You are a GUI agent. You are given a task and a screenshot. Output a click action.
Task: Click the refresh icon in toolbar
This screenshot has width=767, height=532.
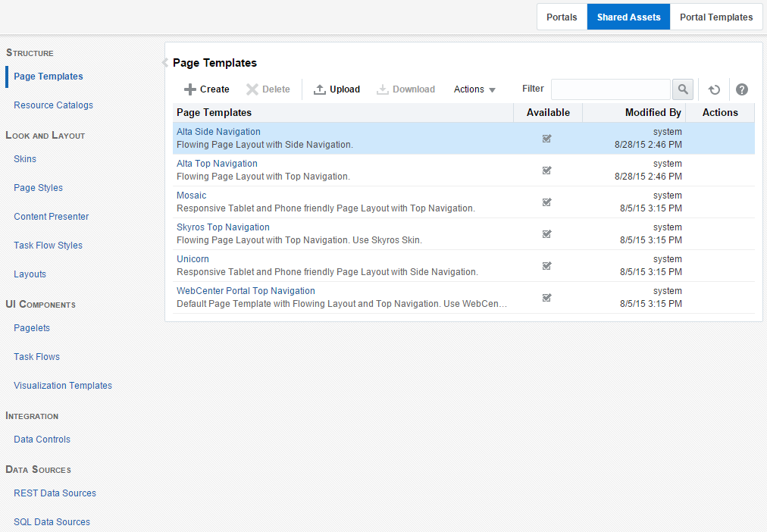click(x=714, y=89)
